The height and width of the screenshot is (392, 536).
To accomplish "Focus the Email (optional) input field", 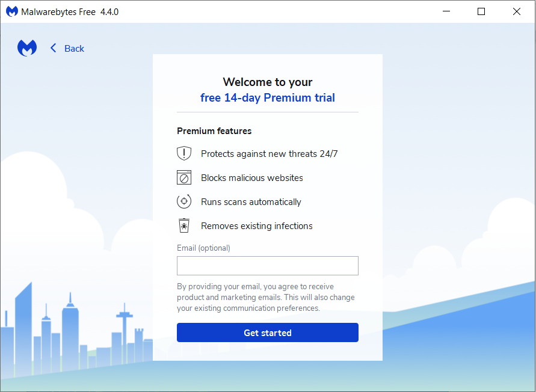I will pos(268,266).
